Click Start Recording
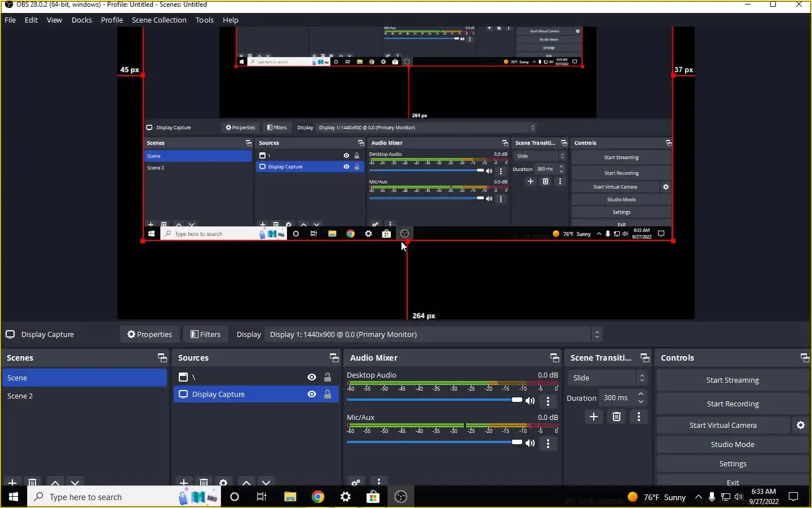 (x=732, y=404)
